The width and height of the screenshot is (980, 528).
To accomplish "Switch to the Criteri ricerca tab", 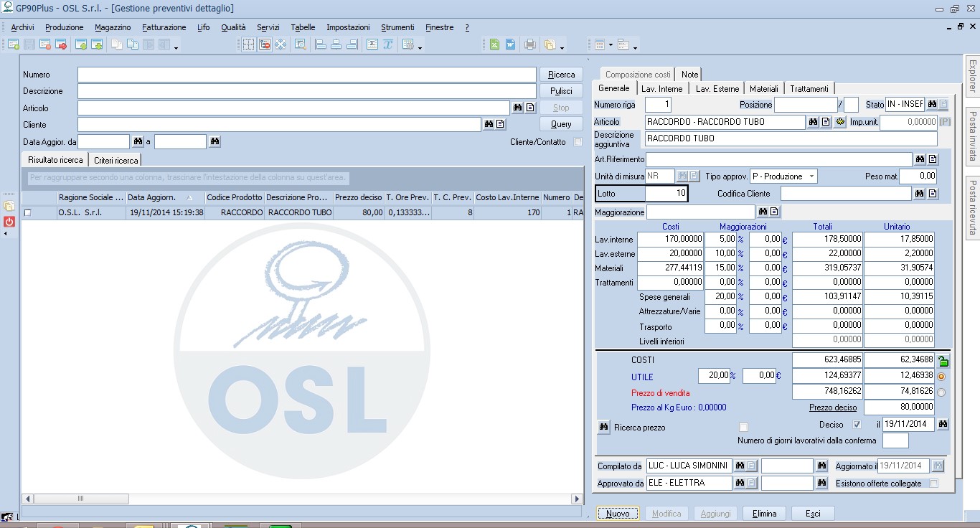I will click(116, 160).
